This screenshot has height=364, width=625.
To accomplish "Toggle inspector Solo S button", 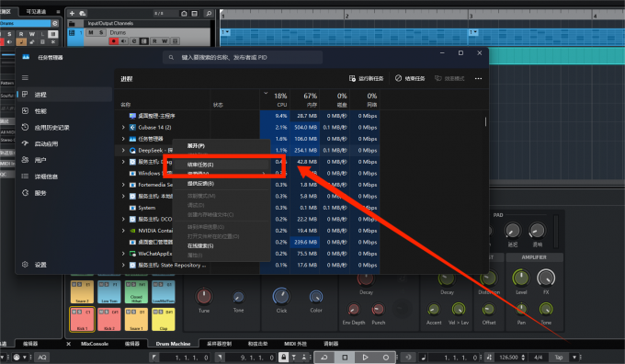I will point(9,34).
